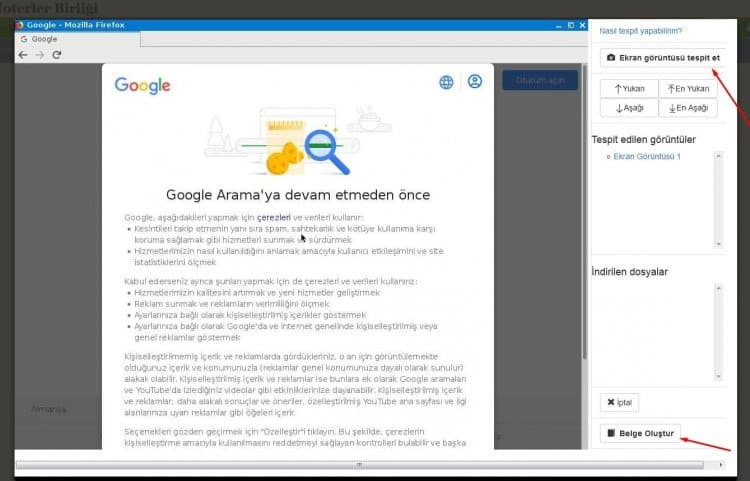Open the Google account profile icon
This screenshot has height=481, width=750.
pyautogui.click(x=475, y=81)
